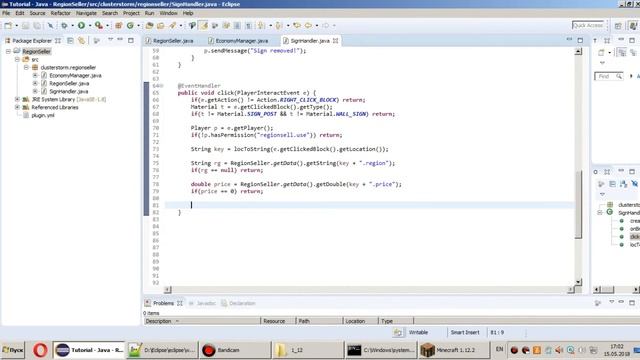Click the Opera icon in the taskbar

(40, 350)
